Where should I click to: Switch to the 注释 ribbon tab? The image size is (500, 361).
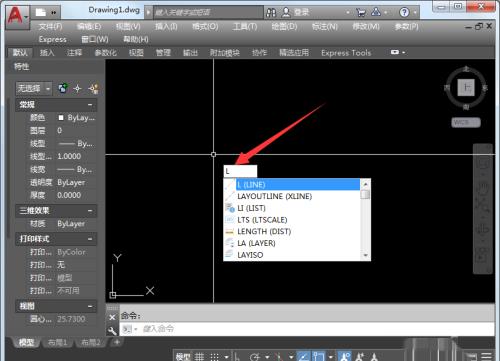[x=74, y=53]
